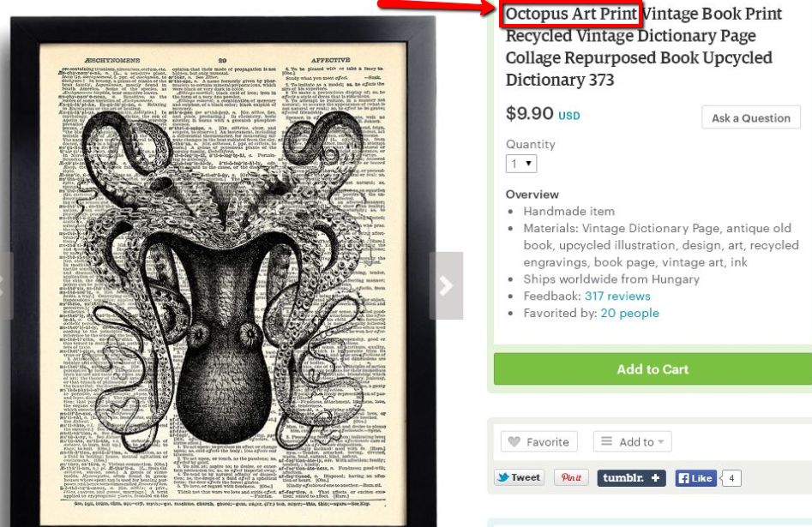Click the USD currency label

pos(568,116)
